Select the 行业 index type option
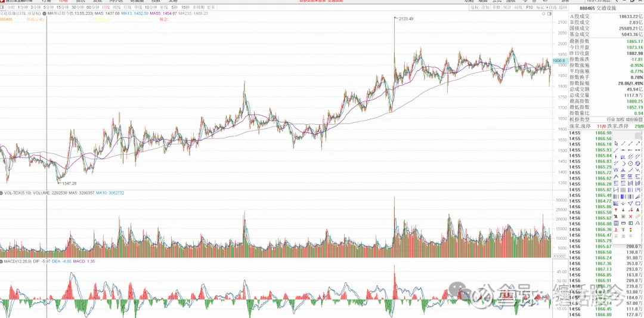 (611, 119)
